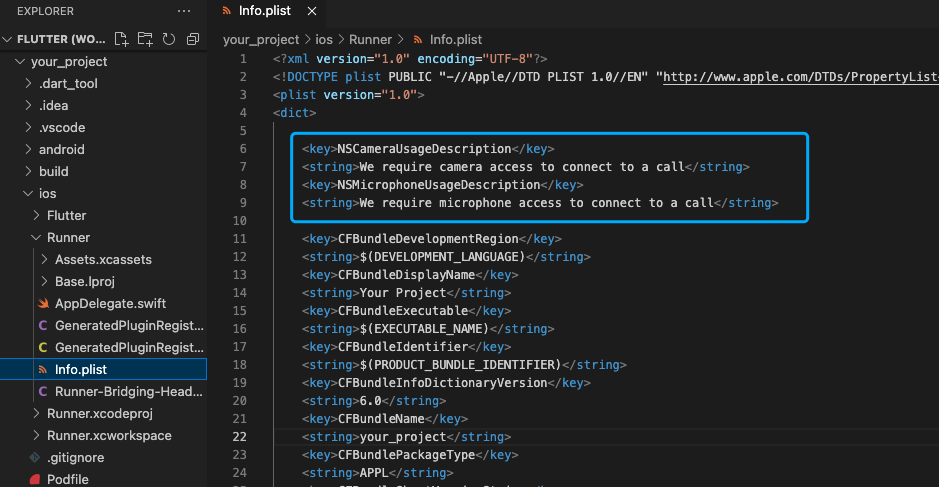Click line number 22 in the gutter

click(240, 437)
